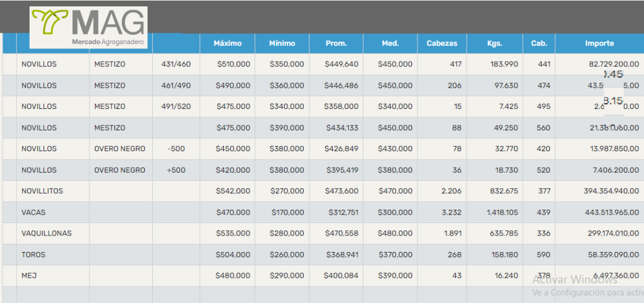Select the Cab. column header
The width and height of the screenshot is (644, 303).
[538, 43]
